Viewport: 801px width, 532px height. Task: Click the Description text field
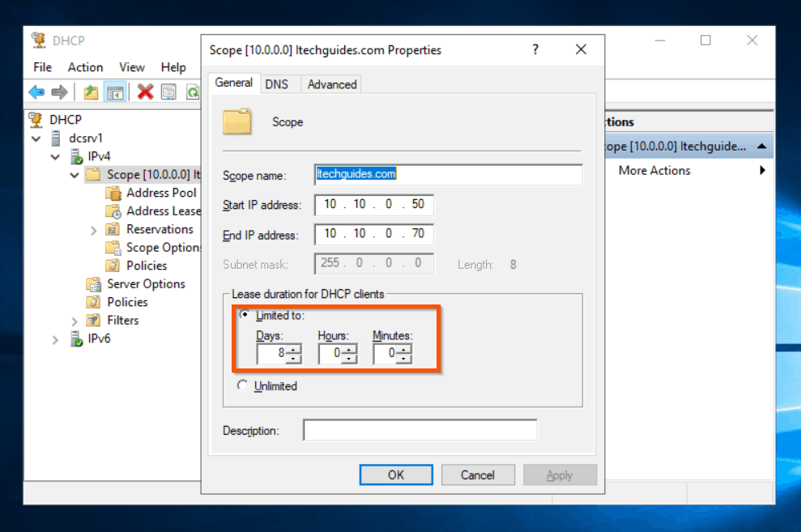[420, 430]
